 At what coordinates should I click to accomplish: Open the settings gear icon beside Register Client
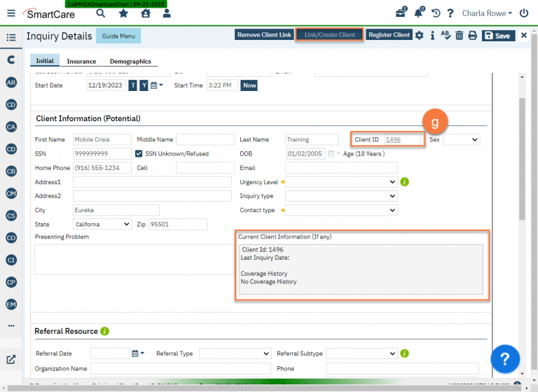419,36
